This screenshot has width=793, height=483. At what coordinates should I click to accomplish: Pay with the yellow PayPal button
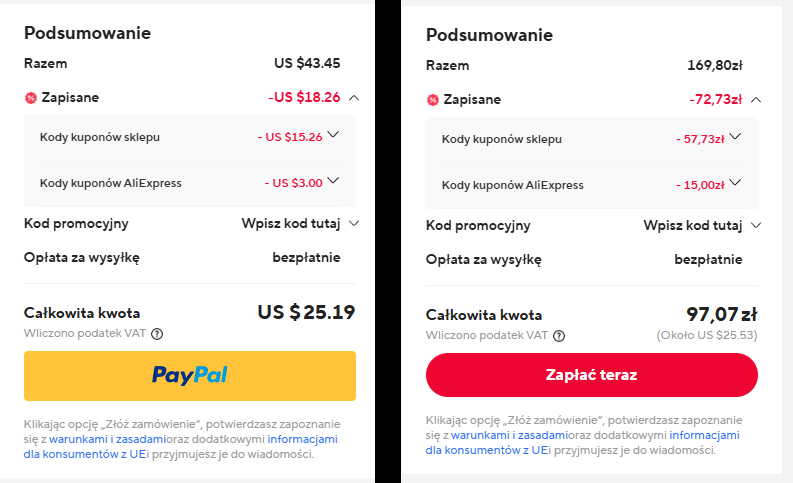190,376
